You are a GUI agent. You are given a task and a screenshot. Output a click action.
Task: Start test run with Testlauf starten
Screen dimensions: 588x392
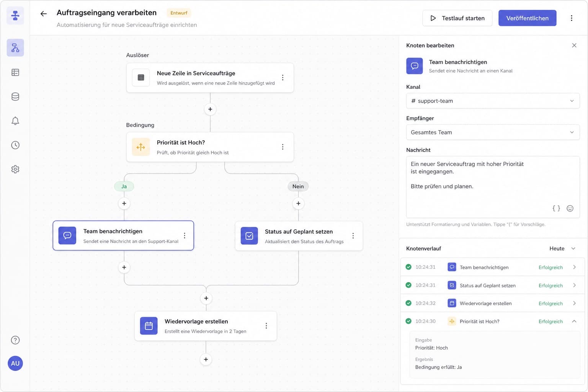[x=457, y=18]
